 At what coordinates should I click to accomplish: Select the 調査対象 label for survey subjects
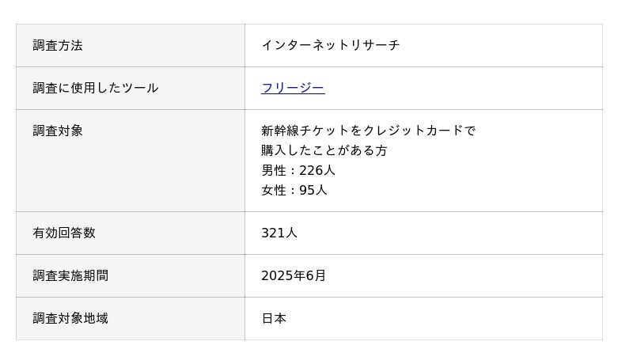58,131
